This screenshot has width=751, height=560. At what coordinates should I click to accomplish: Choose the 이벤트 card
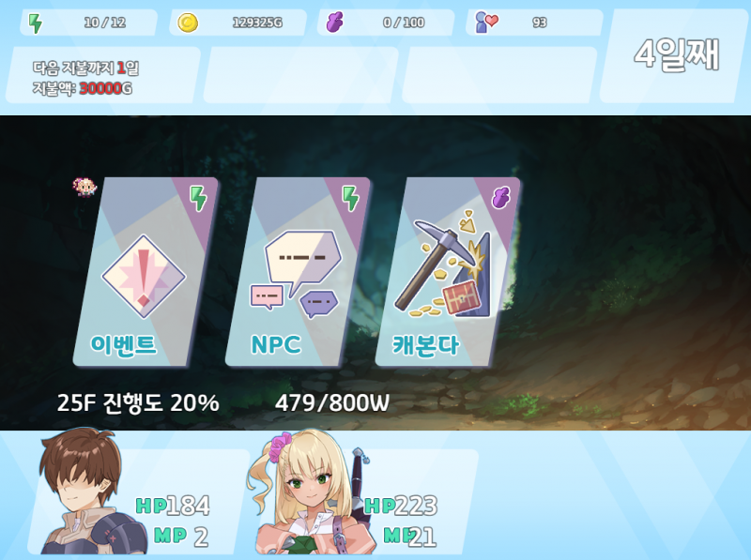pos(146,272)
